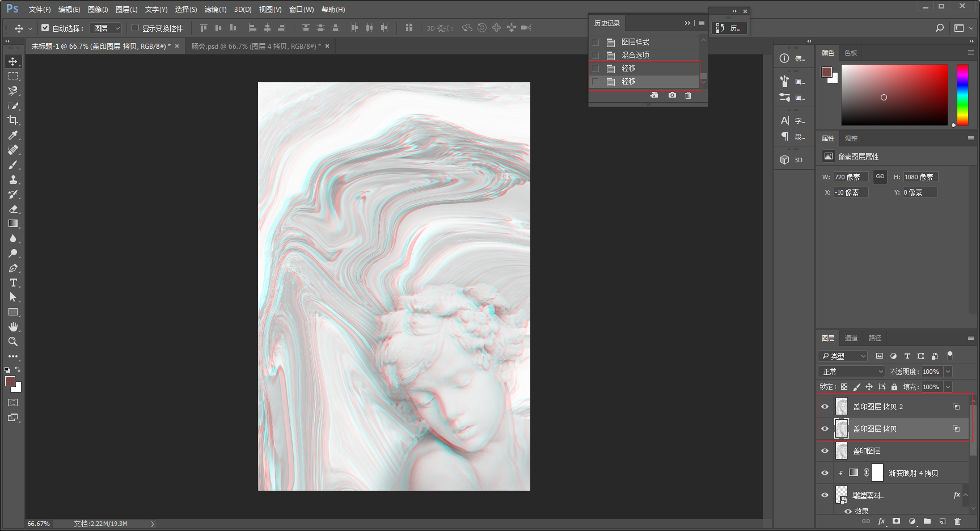The height and width of the screenshot is (531, 980).
Task: Select the Path Selection tool
Action: point(13,297)
